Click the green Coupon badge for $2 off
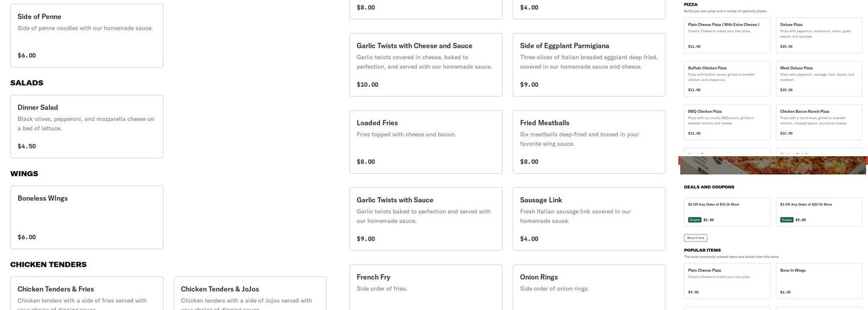The image size is (868, 310). [x=694, y=219]
